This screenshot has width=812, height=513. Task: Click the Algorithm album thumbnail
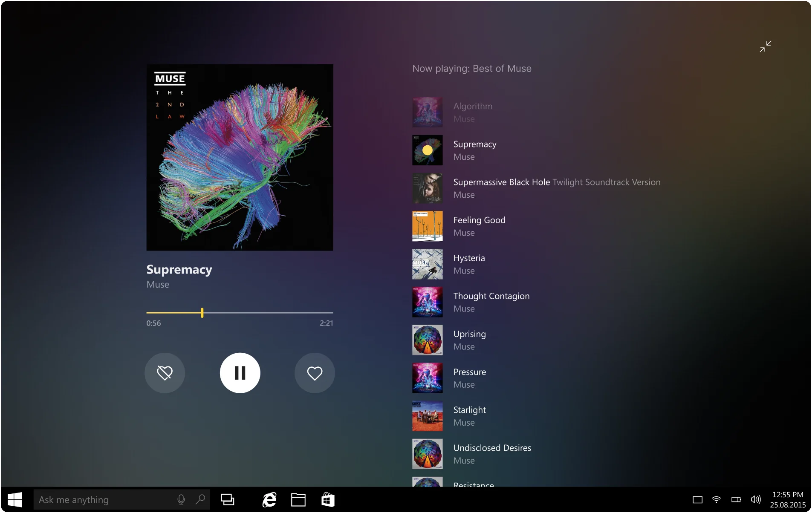pos(428,112)
